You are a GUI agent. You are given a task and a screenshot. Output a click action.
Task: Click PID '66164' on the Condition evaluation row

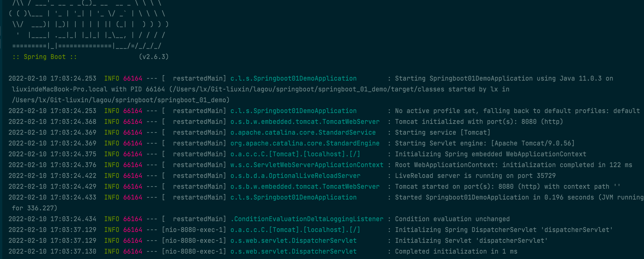pos(133,219)
